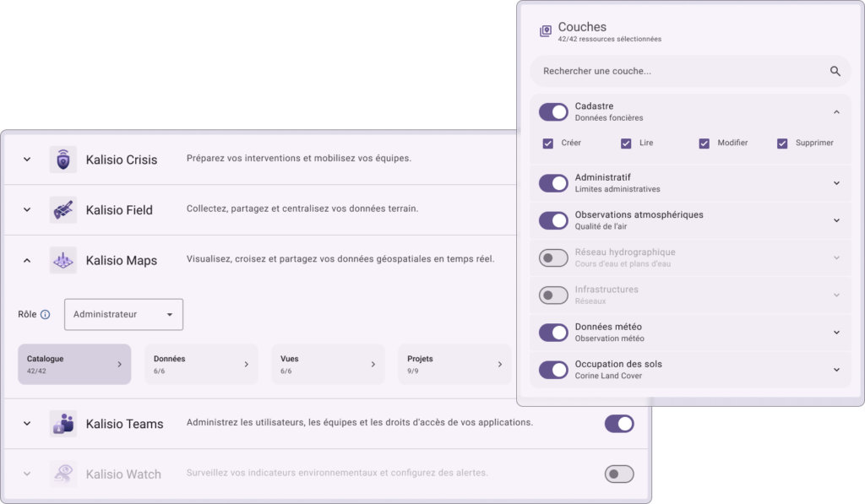This screenshot has width=865, height=504.
Task: Click the search magnifier icon
Action: click(x=835, y=71)
